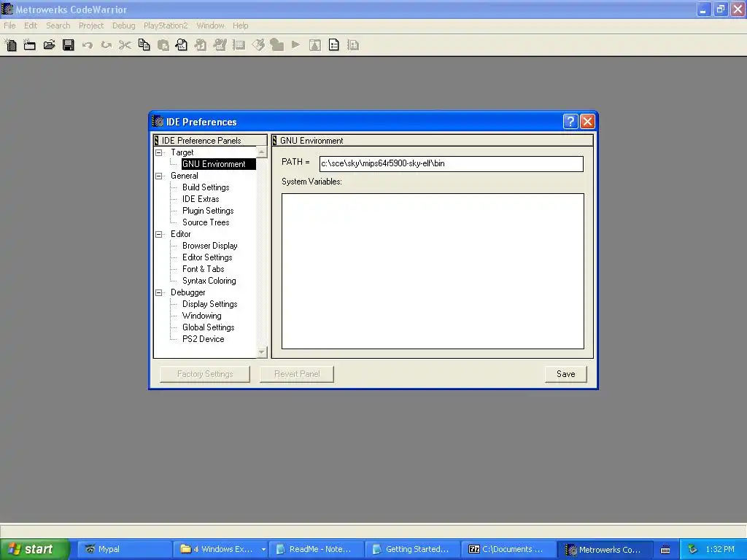Select the Source Trees panel
The height and width of the screenshot is (560, 747).
206,222
